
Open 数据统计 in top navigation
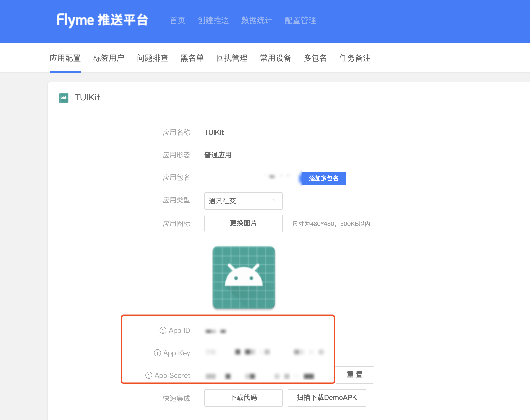tap(257, 20)
